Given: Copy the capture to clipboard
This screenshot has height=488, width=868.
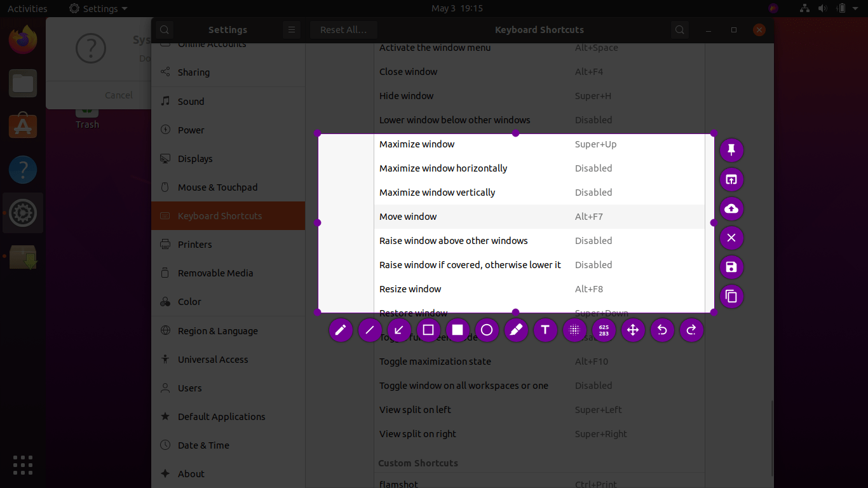Looking at the screenshot, I should (731, 296).
